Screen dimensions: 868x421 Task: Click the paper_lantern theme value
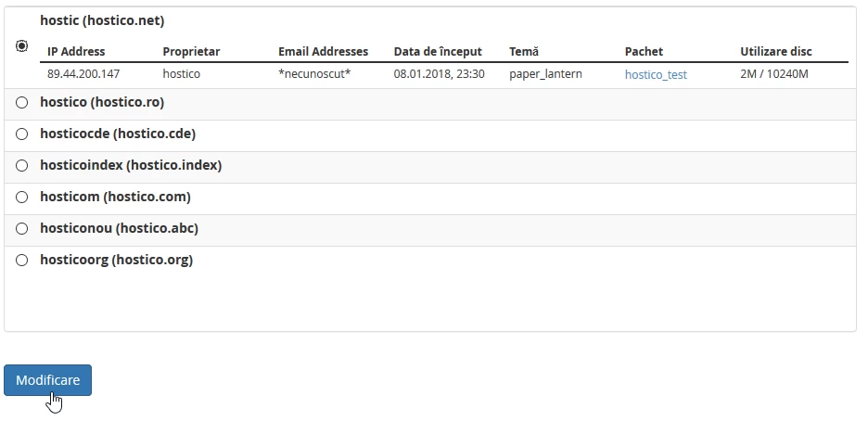coord(545,73)
